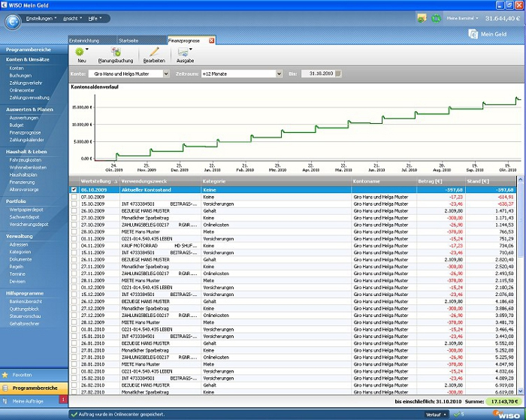
Task: Open the Neu button dropdown arrow
Action: click(x=87, y=50)
